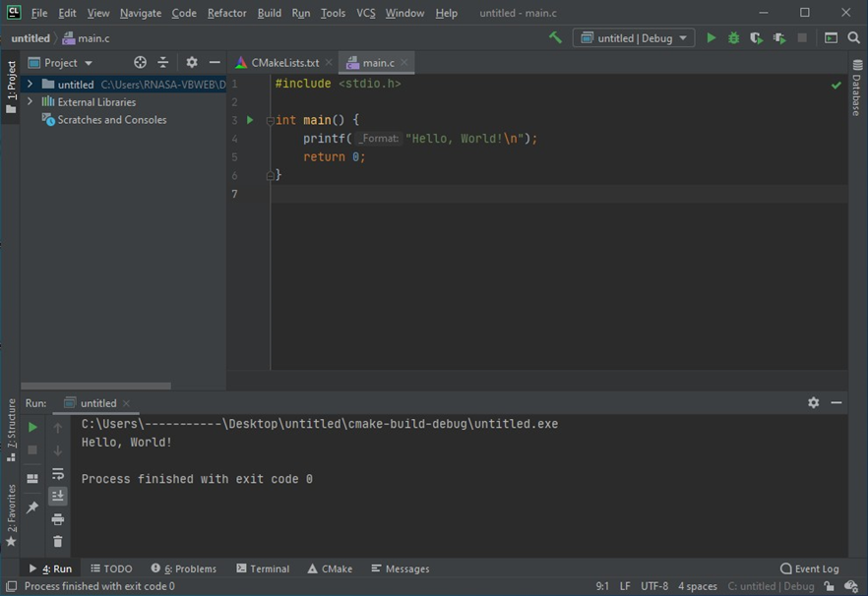Click the fold end marker on line 6
This screenshot has width=868, height=596.
[270, 175]
